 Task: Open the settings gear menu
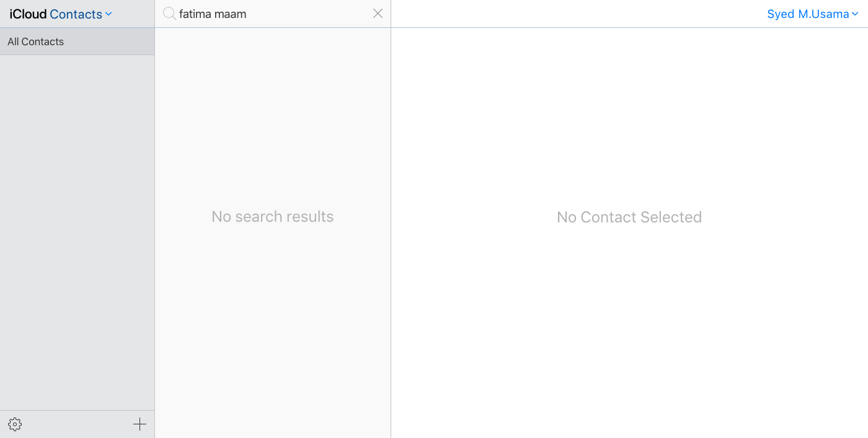15,424
